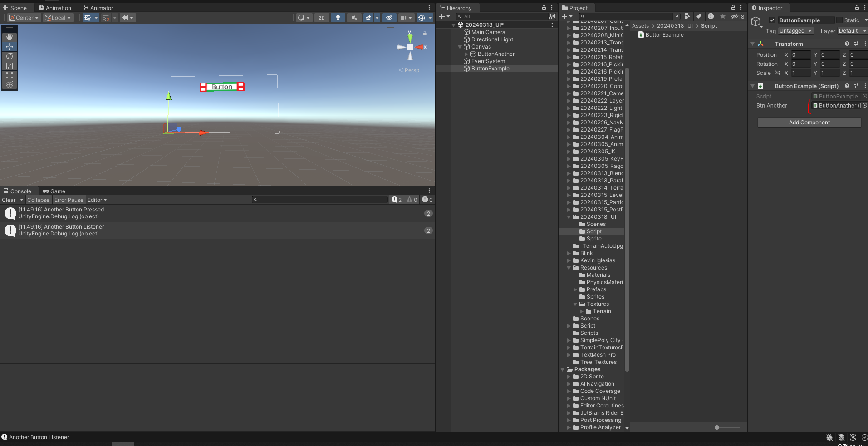Select the Rotate tool
Image resolution: width=868 pixels, height=446 pixels.
click(10, 56)
